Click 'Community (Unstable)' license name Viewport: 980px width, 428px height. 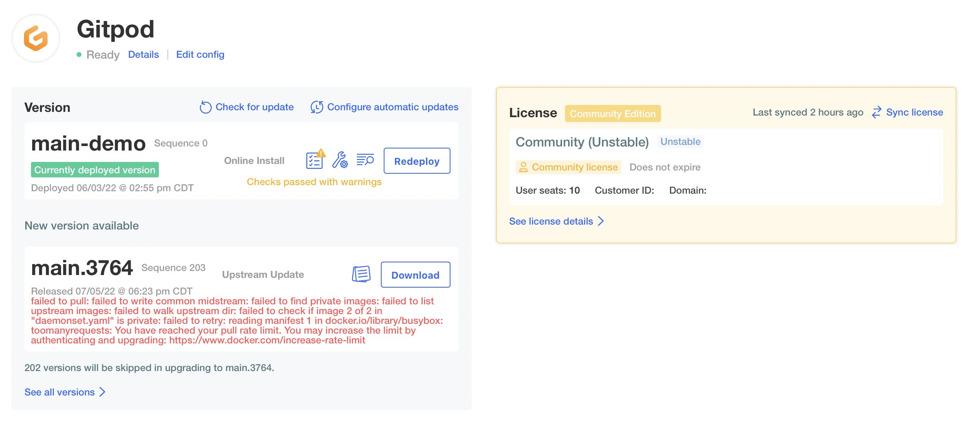coord(582,142)
